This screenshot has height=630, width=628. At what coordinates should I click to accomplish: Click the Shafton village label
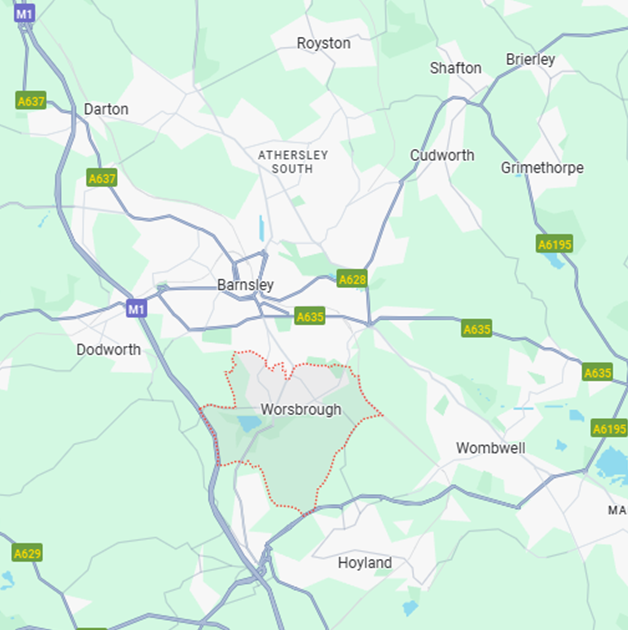point(456,68)
